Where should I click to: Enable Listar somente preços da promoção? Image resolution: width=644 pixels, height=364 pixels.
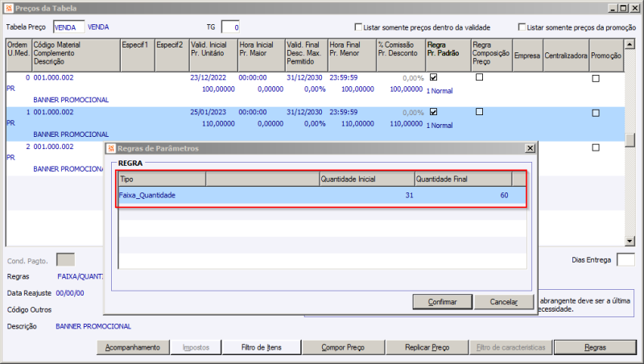click(x=522, y=27)
